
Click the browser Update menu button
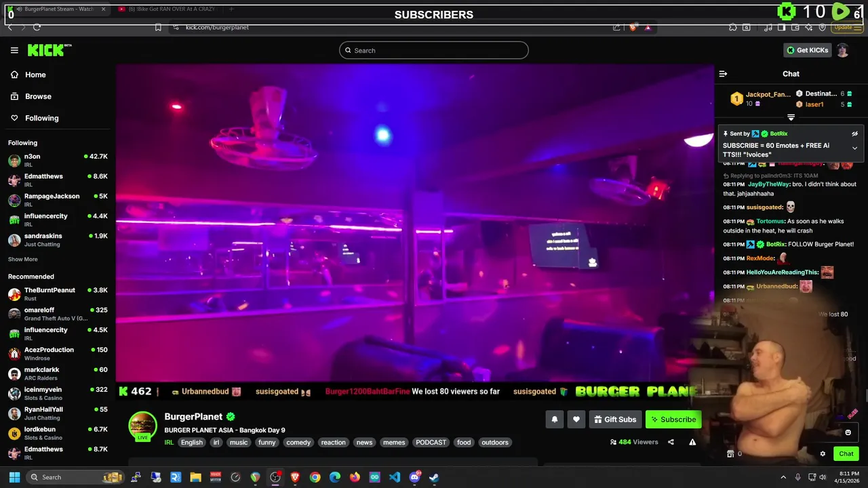coord(846,27)
